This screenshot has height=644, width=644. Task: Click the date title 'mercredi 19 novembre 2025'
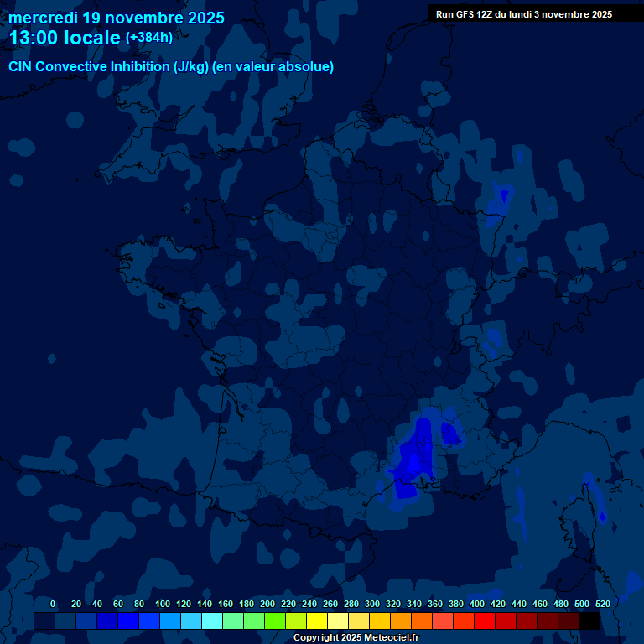pyautogui.click(x=117, y=18)
